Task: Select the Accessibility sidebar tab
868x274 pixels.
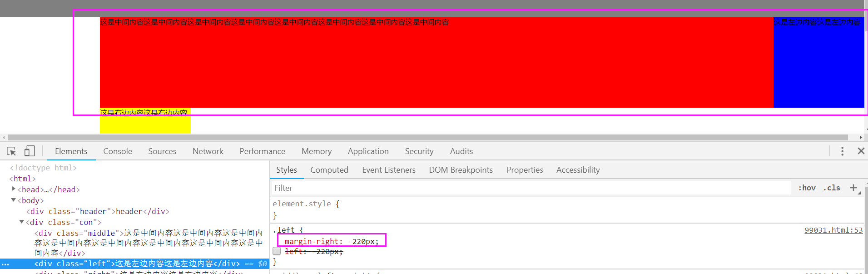Action: pos(578,170)
